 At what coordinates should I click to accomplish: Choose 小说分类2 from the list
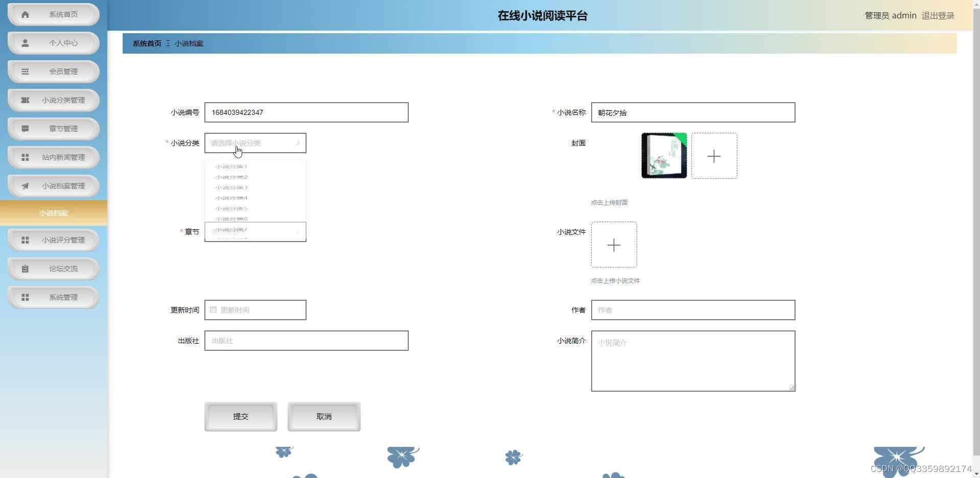pos(255,177)
